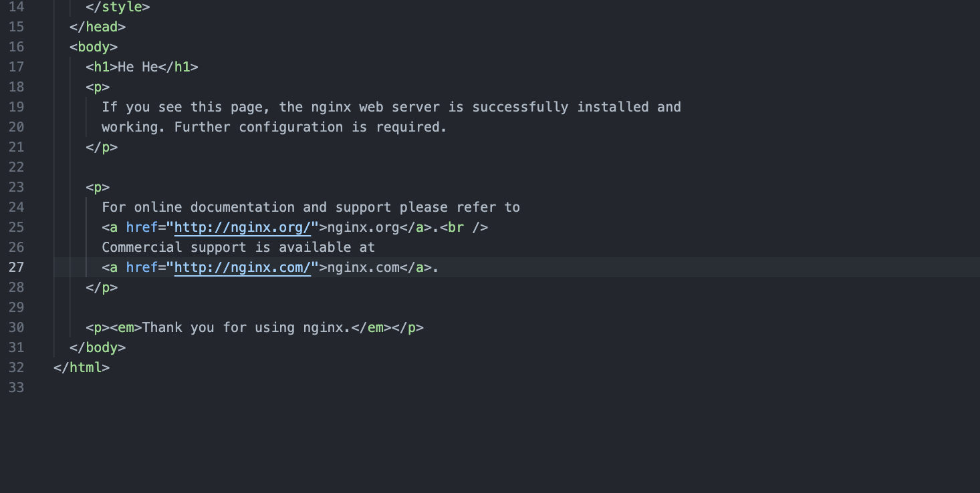Click line number 17 in gutter
This screenshot has height=493, width=980.
tap(16, 67)
